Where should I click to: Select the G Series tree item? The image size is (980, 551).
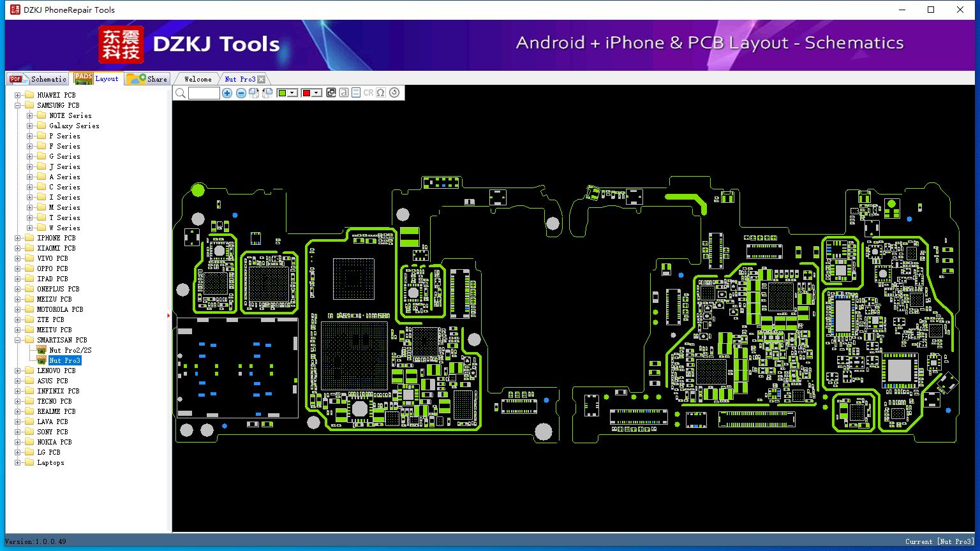click(64, 156)
